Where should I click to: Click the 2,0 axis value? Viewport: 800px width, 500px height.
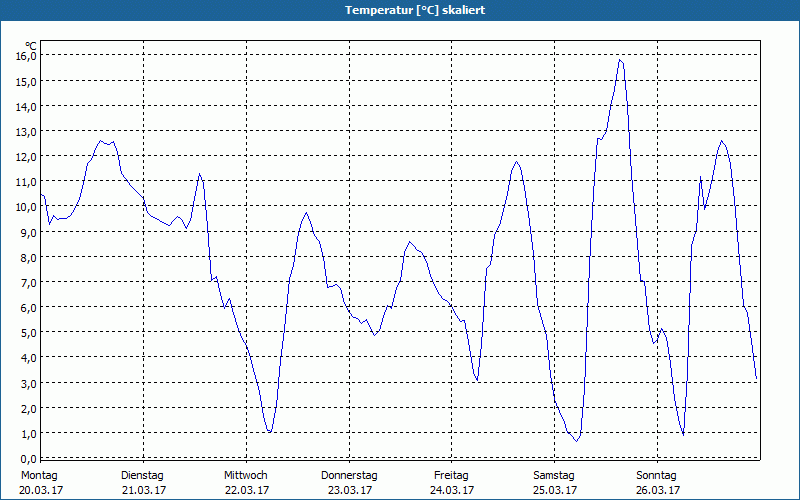[x=29, y=409]
